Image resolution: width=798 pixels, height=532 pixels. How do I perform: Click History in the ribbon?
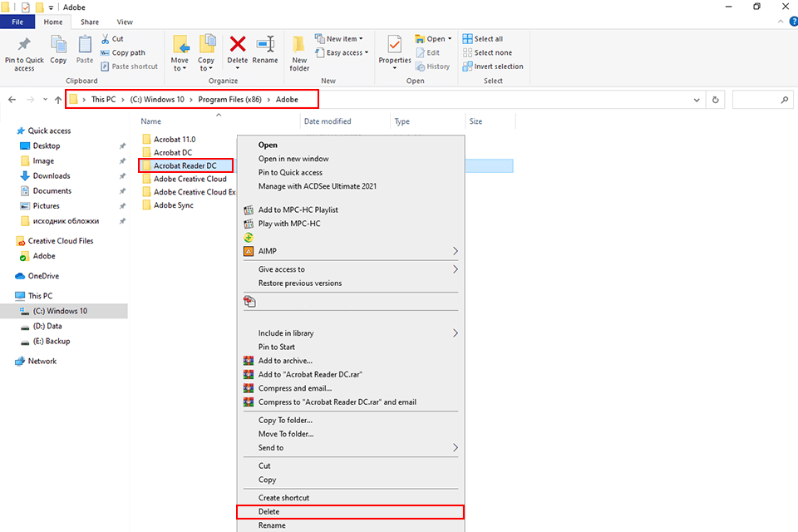click(432, 66)
